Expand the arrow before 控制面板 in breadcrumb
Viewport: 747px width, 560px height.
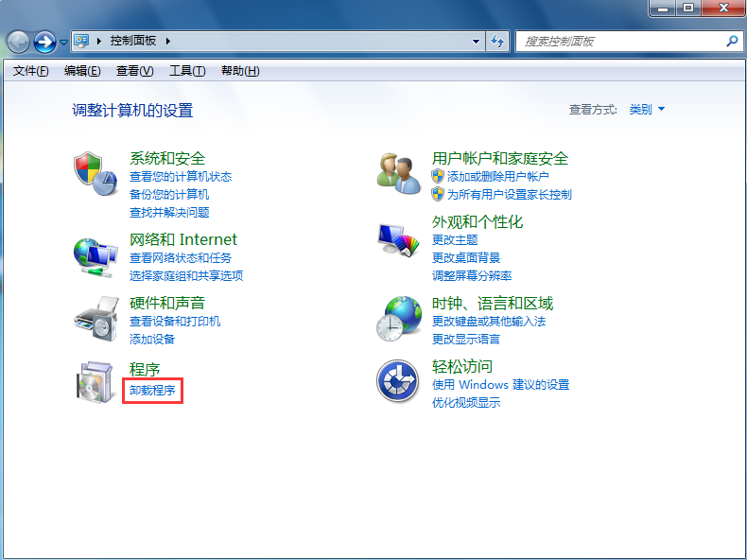[x=99, y=42]
